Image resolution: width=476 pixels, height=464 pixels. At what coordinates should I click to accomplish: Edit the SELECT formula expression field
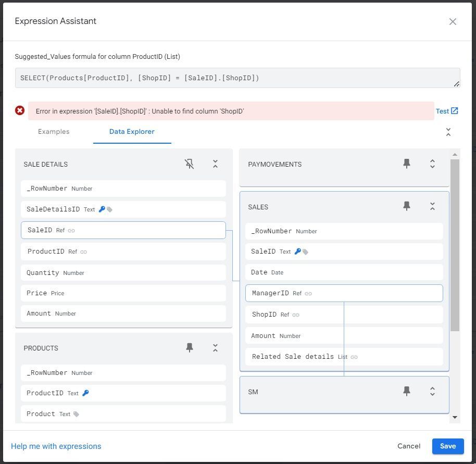237,78
